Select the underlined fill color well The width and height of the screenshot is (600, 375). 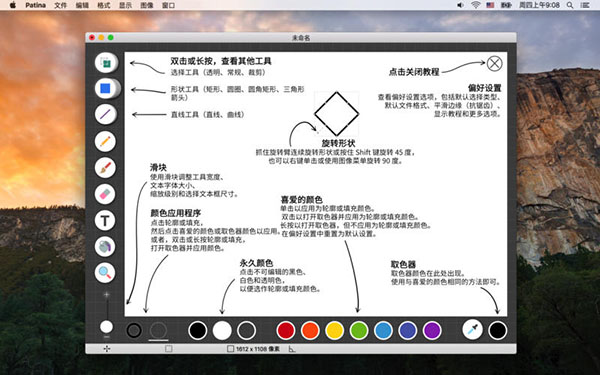tap(158, 330)
